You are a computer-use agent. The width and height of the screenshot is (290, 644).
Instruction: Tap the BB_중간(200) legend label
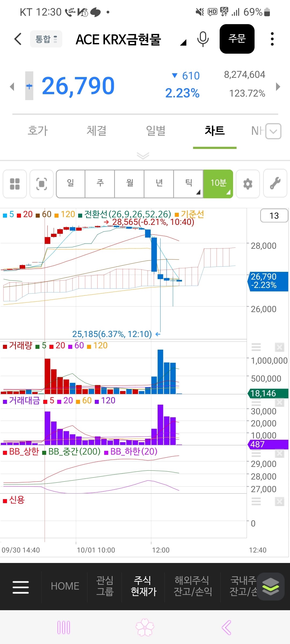click(71, 451)
